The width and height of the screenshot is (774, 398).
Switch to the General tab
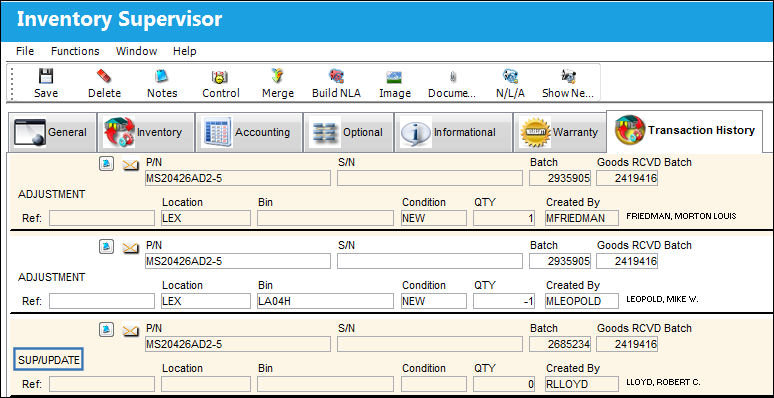click(52, 132)
